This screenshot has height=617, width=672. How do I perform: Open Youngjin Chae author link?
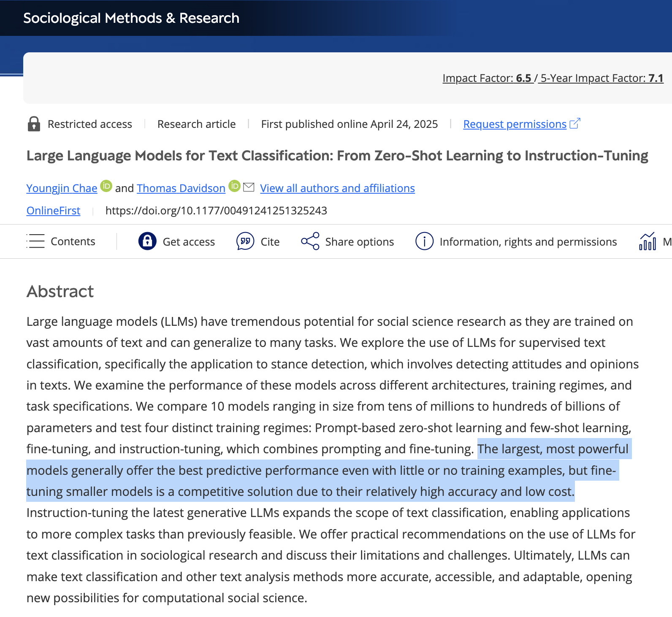(62, 188)
